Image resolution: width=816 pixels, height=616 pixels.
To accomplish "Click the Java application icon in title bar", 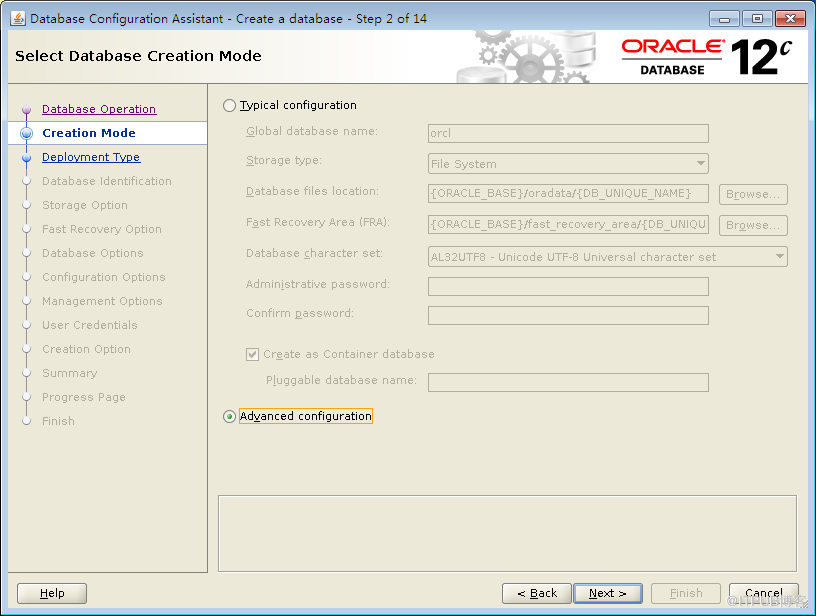I will [x=18, y=19].
